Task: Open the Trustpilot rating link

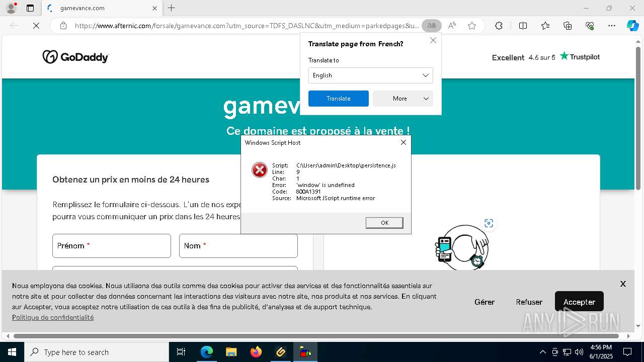Action: coord(546,57)
